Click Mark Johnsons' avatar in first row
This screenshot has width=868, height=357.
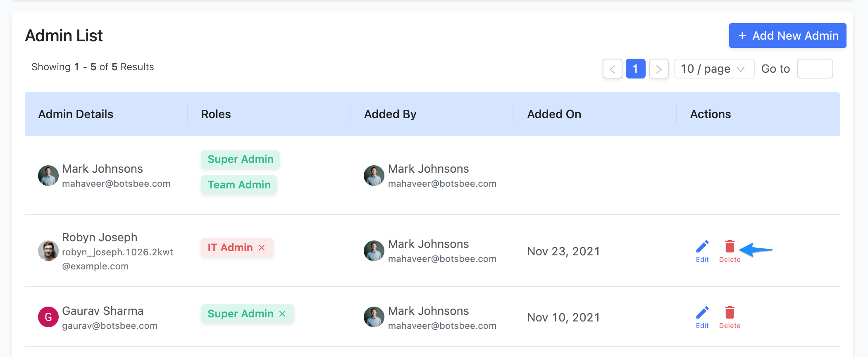tap(48, 176)
